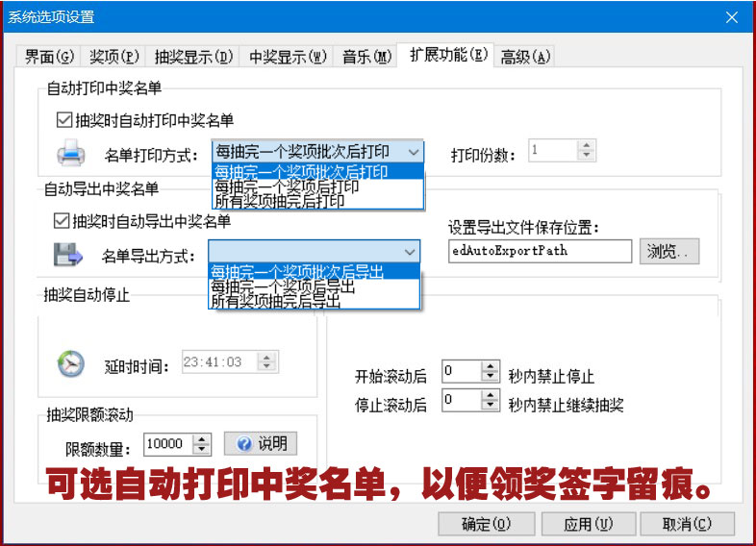Click the printer icon beside 名单打印方式
The image size is (756, 546).
click(x=72, y=152)
